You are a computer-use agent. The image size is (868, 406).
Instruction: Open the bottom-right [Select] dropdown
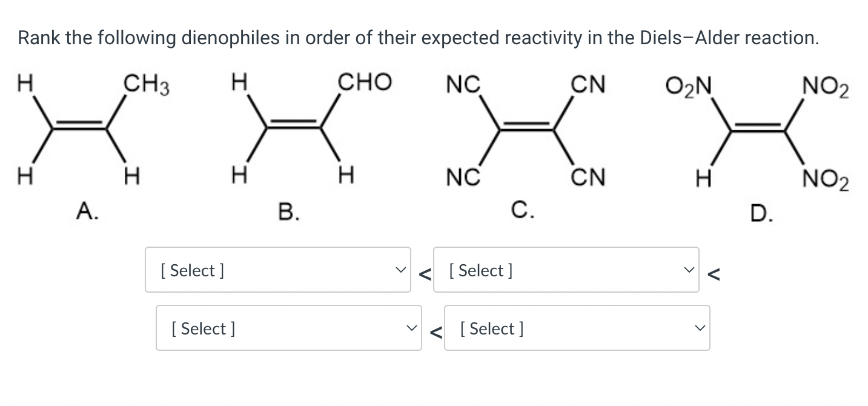(577, 328)
